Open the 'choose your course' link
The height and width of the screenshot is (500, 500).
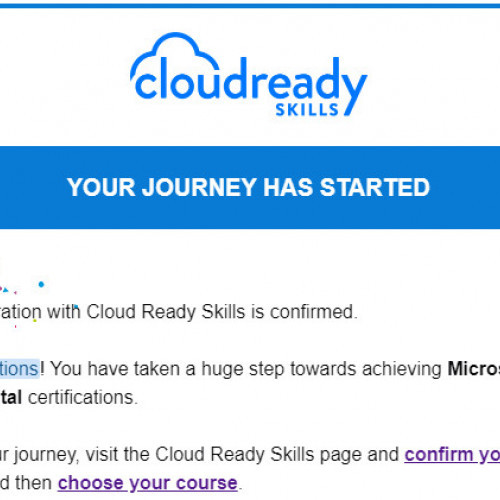[148, 483]
